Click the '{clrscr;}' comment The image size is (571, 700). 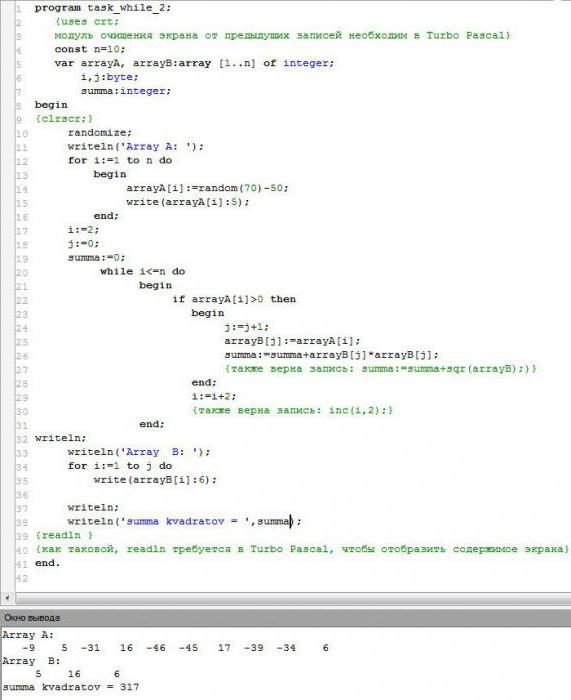coord(64,118)
